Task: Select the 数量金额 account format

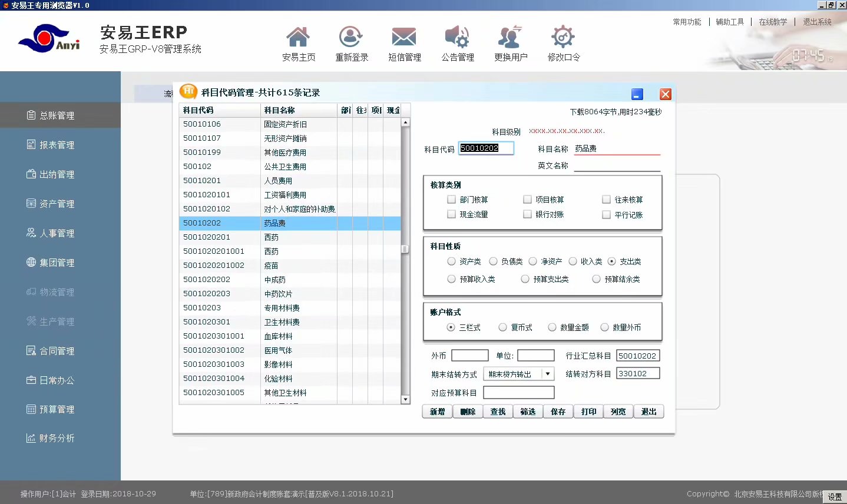Action: [x=552, y=327]
